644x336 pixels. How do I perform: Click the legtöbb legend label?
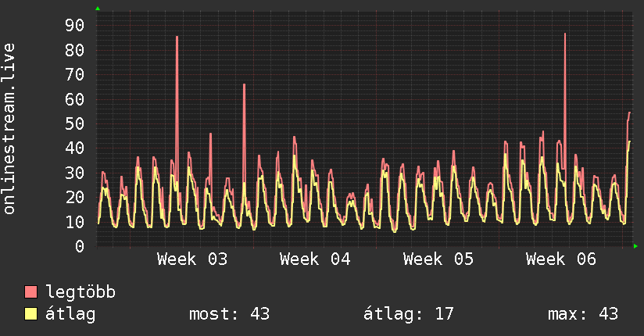click(80, 292)
